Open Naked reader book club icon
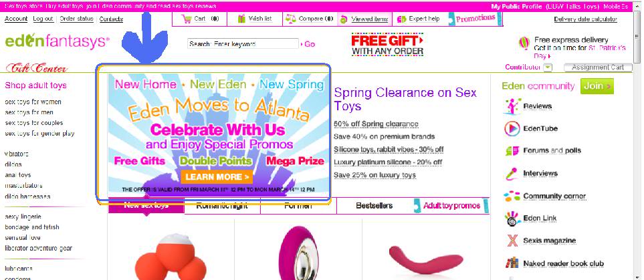The height and width of the screenshot is (280, 644). (512, 263)
